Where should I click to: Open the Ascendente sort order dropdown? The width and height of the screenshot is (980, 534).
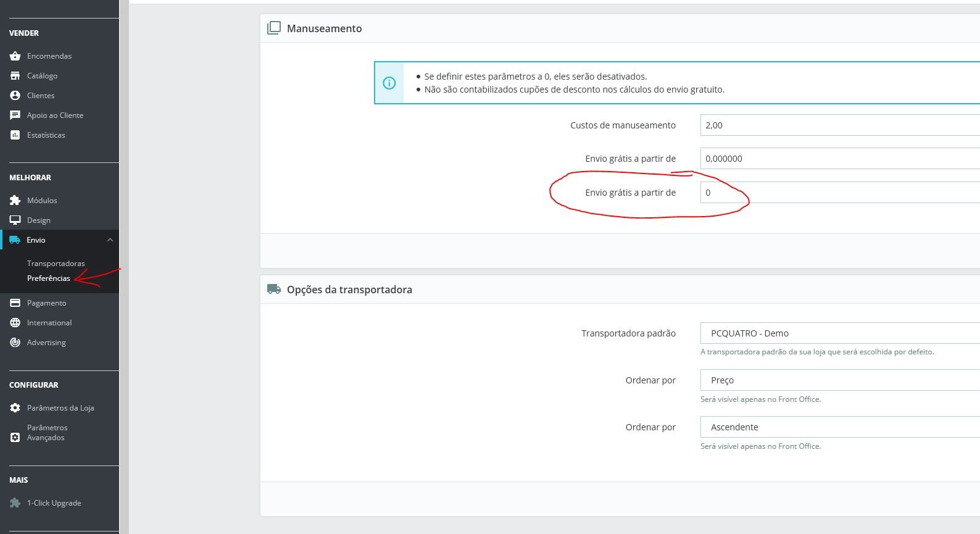[839, 427]
